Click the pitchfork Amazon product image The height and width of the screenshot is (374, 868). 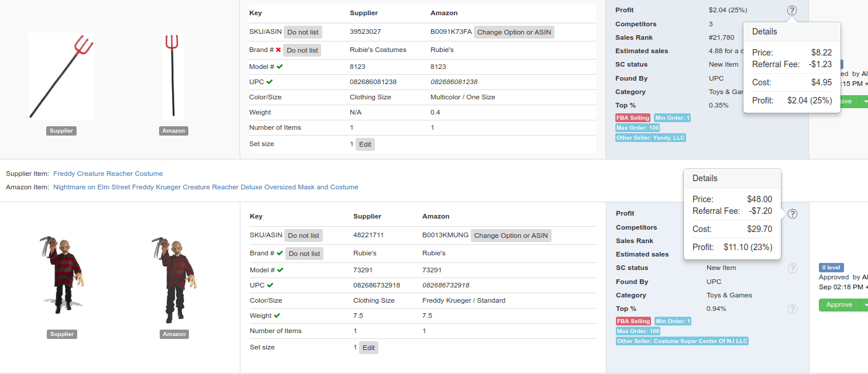(173, 76)
